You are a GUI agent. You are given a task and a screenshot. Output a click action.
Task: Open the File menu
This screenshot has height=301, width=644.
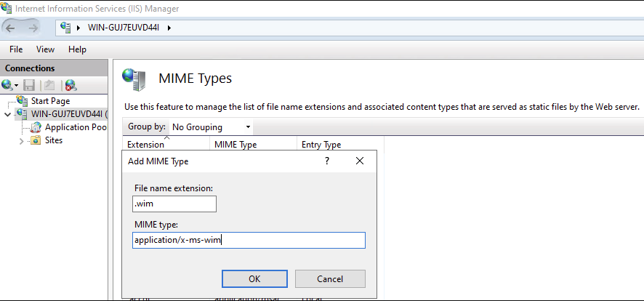(x=16, y=49)
